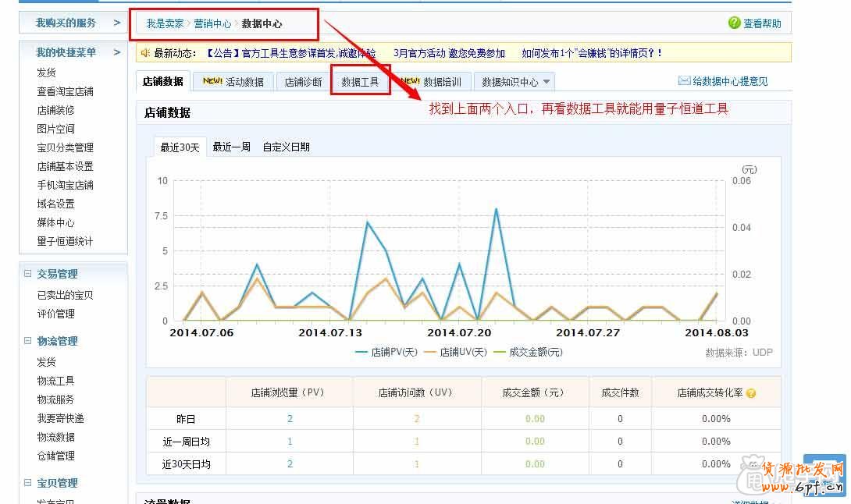Click the question mark icon beside 店铺成交转化率
This screenshot has height=504, width=851.
pyautogui.click(x=751, y=394)
